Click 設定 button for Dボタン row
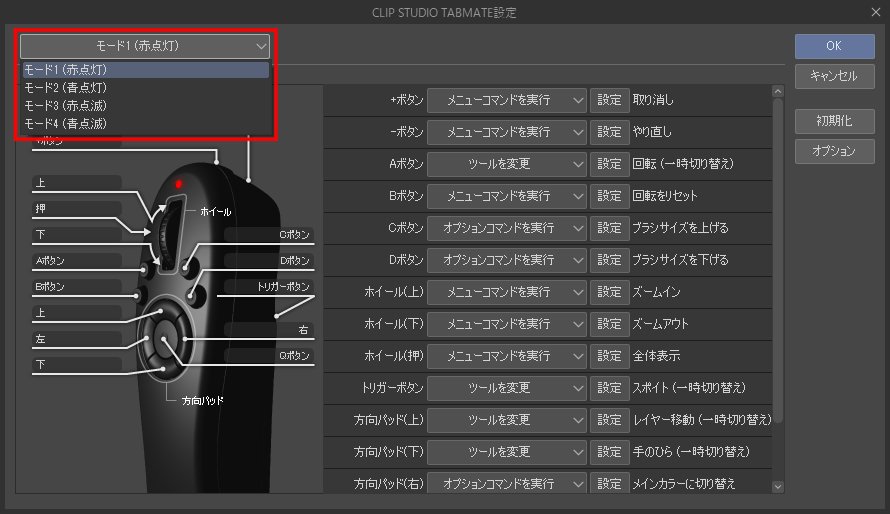This screenshot has width=890, height=514. 610,260
